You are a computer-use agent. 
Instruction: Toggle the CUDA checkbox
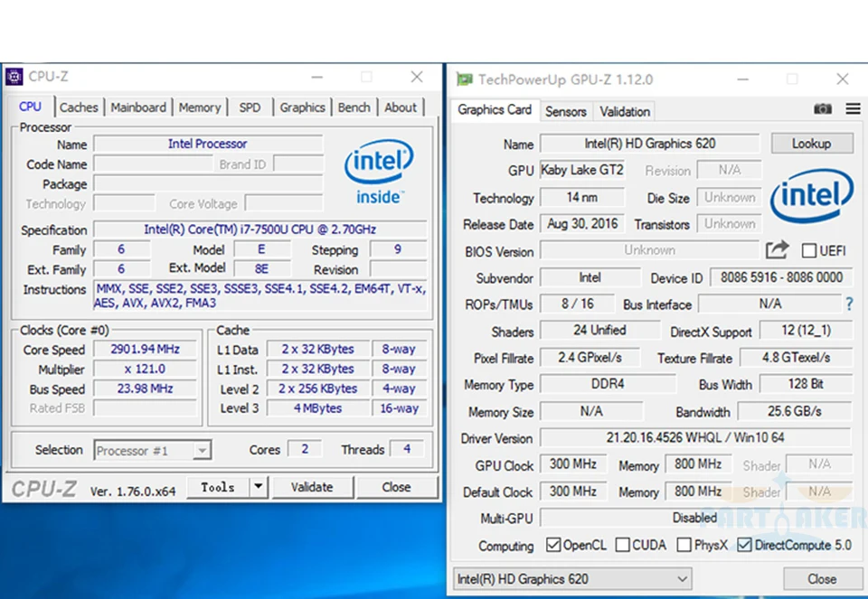point(622,545)
